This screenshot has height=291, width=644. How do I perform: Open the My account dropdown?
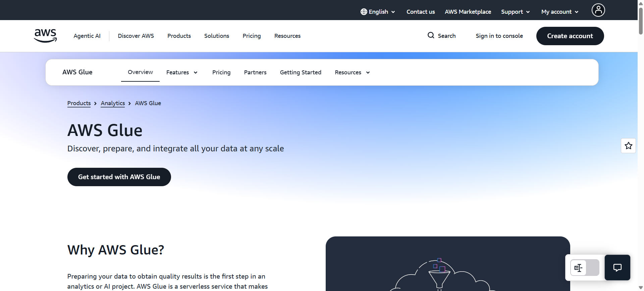coord(560,12)
